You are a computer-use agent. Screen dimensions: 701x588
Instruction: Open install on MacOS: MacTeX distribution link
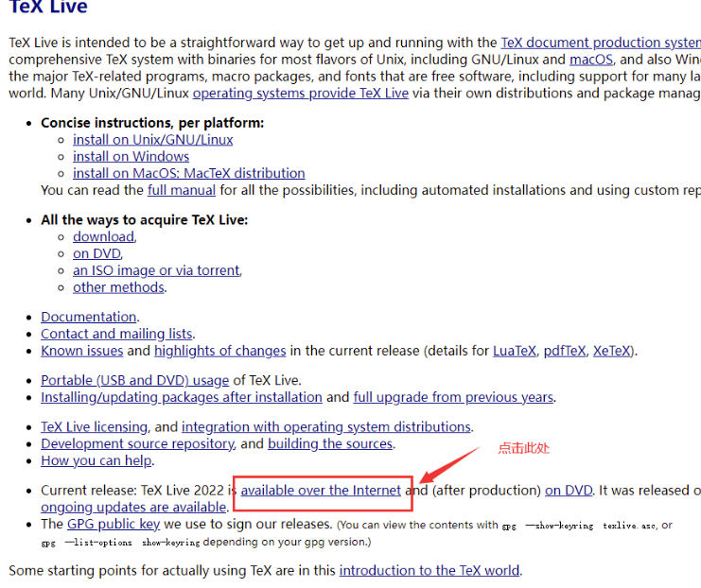click(188, 173)
